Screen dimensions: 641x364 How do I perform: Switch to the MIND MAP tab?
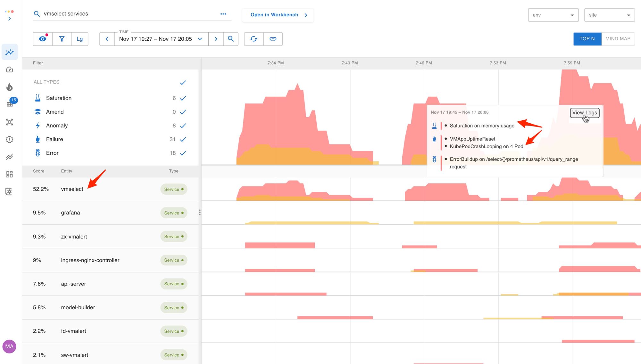(618, 39)
